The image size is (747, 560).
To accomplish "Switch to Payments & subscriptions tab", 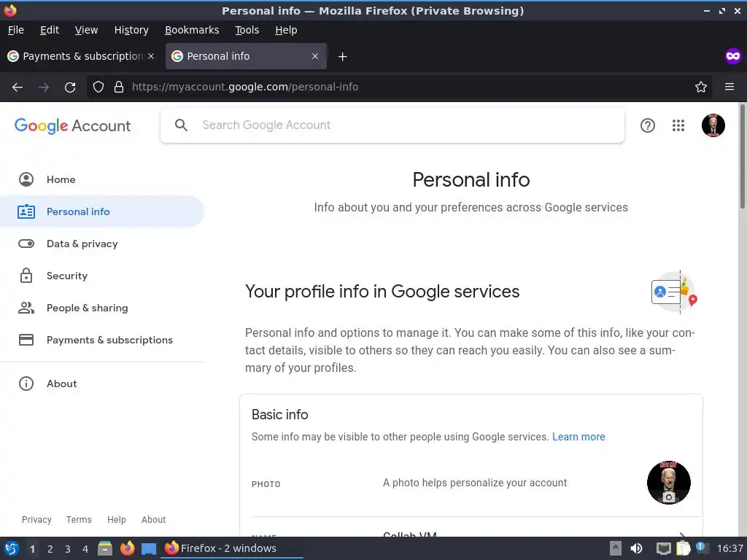I will tap(81, 56).
